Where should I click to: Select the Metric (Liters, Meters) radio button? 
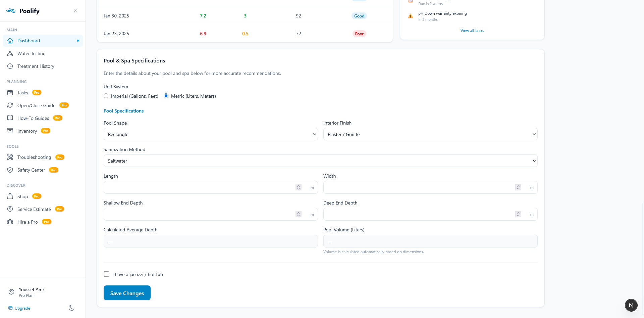[166, 96]
